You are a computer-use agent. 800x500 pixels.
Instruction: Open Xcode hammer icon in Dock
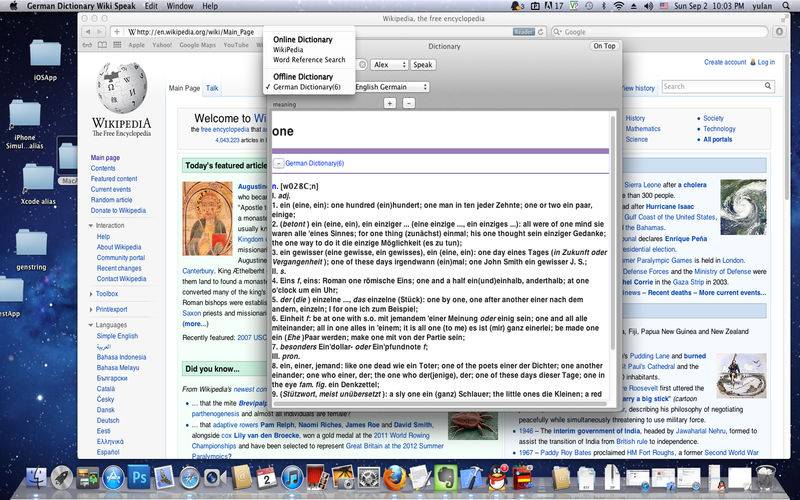[471, 478]
